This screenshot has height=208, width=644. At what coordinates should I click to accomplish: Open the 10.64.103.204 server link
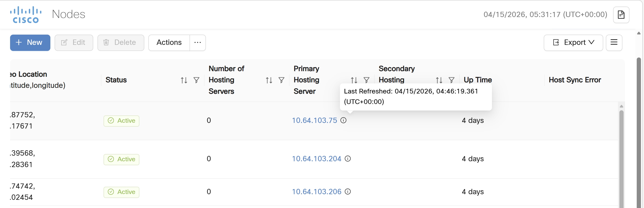(316, 159)
